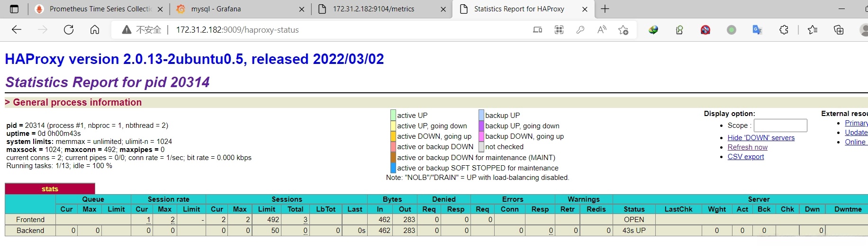Click the CSV export link
868x250 pixels.
pos(746,157)
